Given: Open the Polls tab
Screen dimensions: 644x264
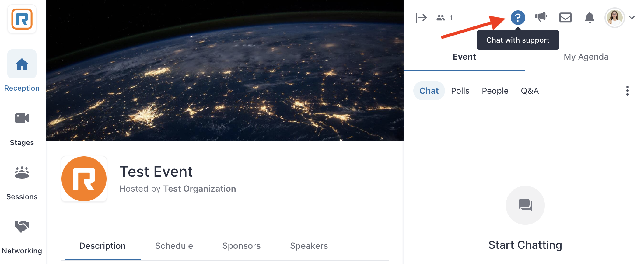Looking at the screenshot, I should [x=460, y=91].
